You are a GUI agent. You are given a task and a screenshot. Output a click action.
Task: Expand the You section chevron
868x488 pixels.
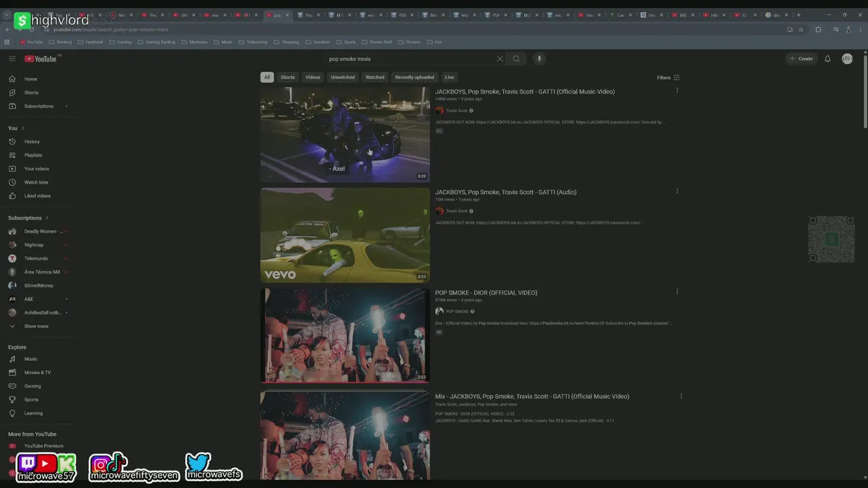(22, 128)
